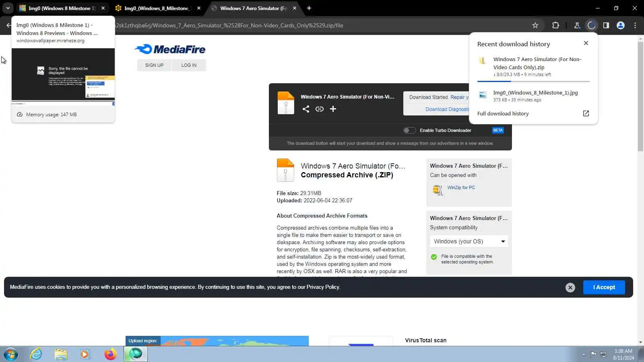644x362 pixels.
Task: Click the Repair your download link
Action: tap(460, 97)
